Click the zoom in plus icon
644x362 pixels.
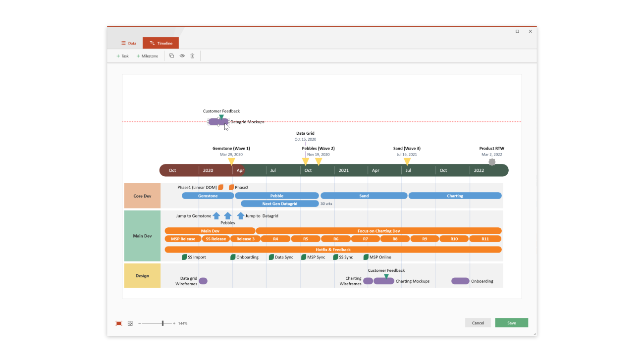[174, 323]
